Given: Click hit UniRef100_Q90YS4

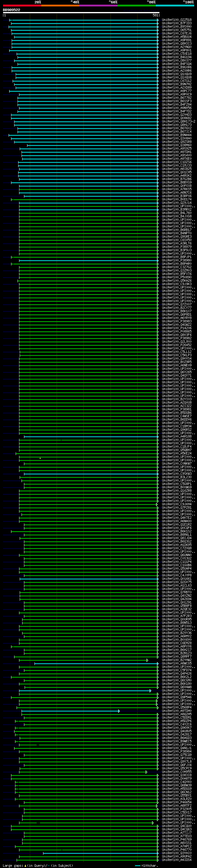Looking at the screenshot, I should point(176,358).
